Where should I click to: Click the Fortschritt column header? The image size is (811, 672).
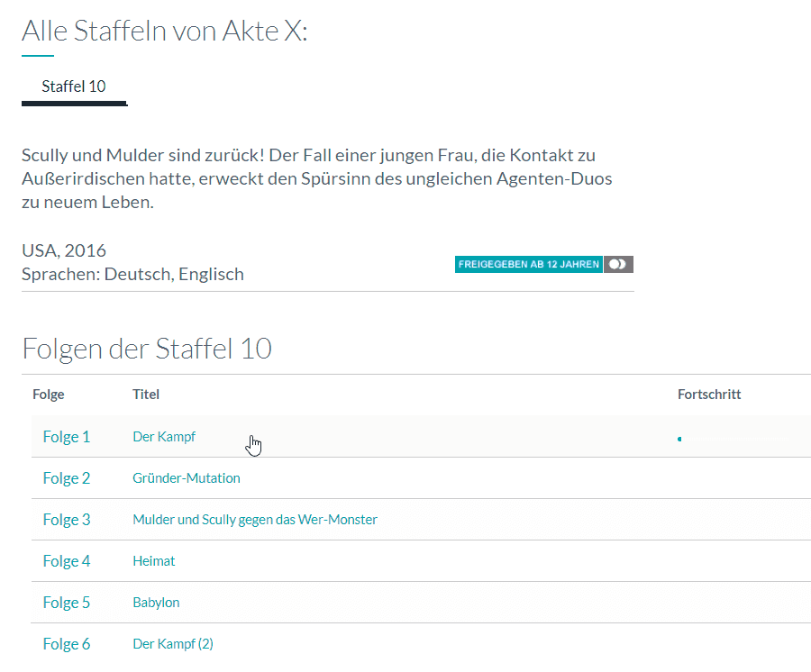click(709, 395)
